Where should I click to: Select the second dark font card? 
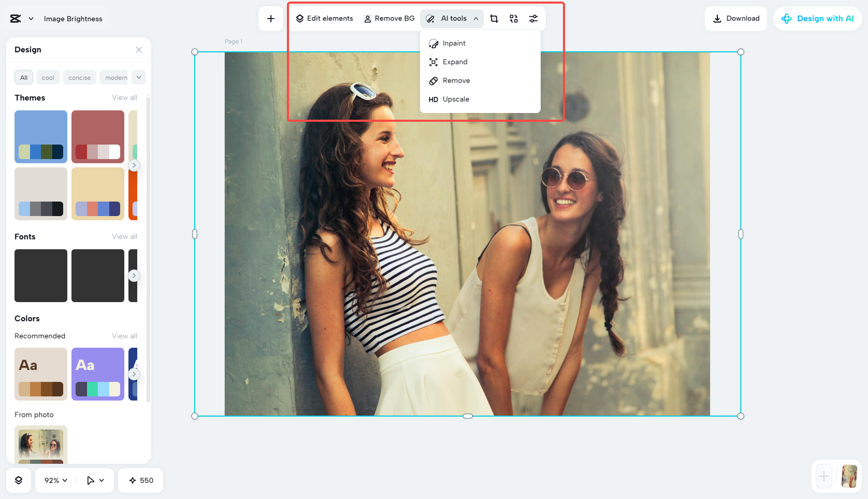tap(98, 276)
